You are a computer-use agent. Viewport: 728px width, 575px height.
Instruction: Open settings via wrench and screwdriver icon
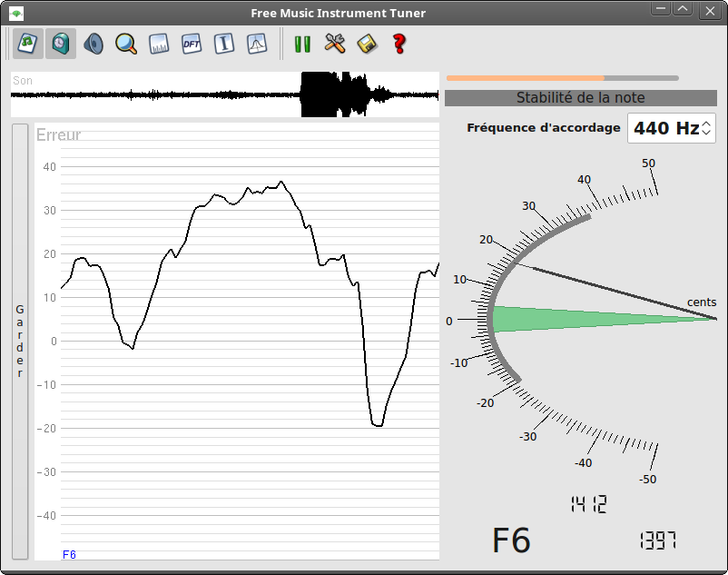tap(335, 45)
